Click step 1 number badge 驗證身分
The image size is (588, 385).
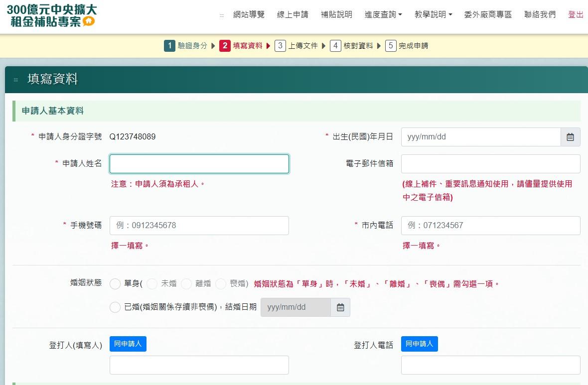[169, 46]
